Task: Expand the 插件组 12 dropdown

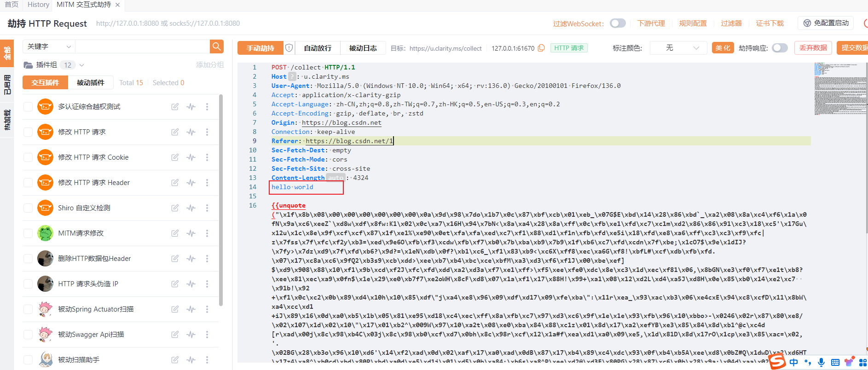Action: click(82, 65)
